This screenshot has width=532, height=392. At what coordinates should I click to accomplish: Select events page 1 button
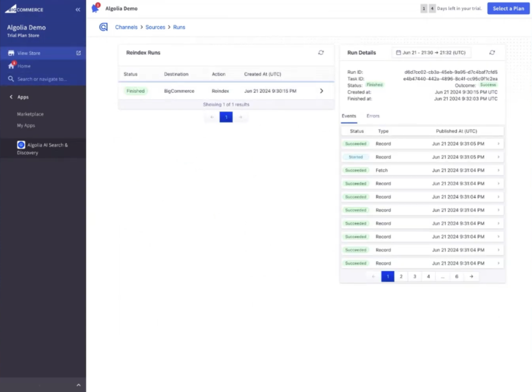point(388,276)
